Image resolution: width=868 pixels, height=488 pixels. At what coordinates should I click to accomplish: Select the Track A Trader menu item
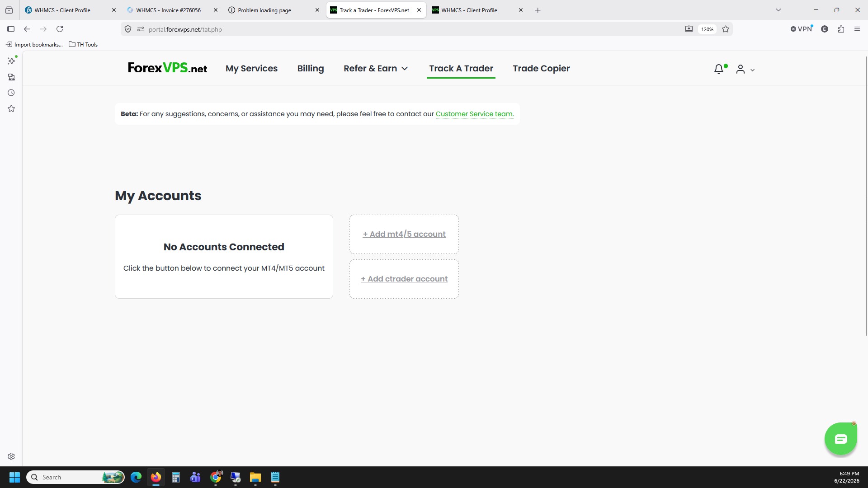tap(461, 68)
